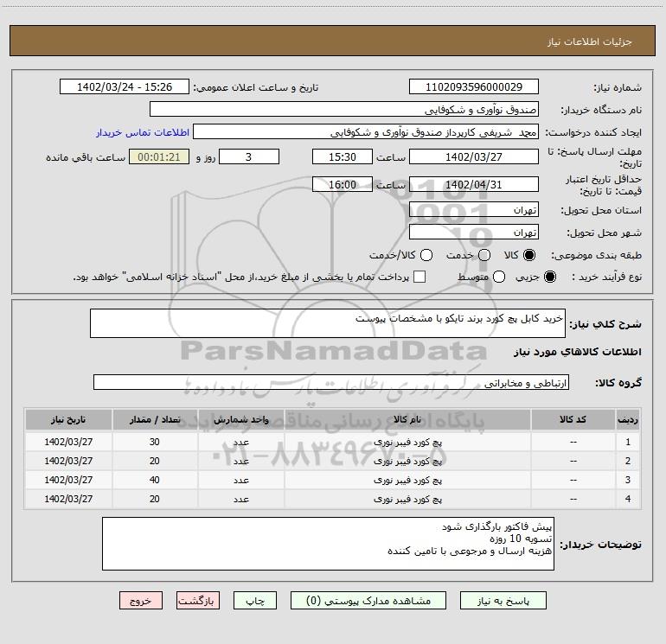The width and height of the screenshot is (666, 644).
Task: Select the خدمت radio option
Action: tap(484, 255)
